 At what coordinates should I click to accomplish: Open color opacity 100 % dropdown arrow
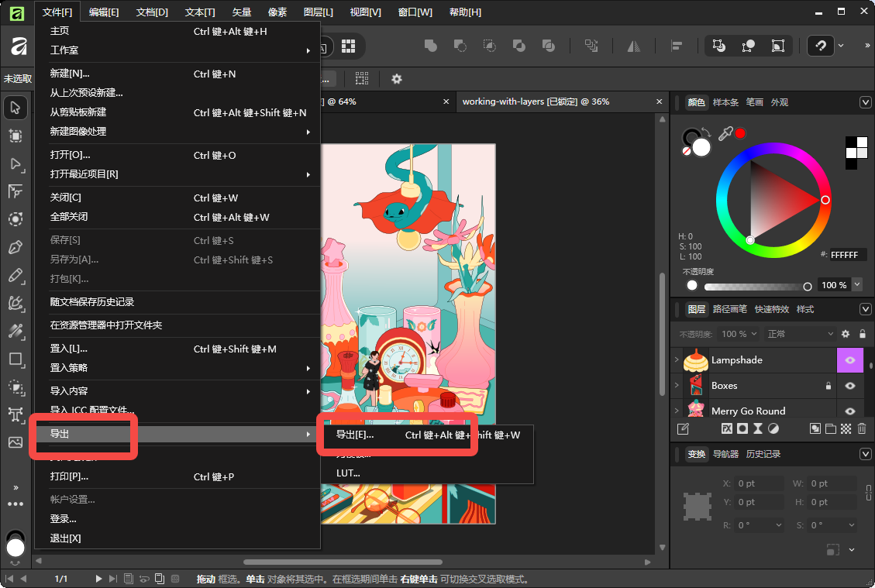click(x=857, y=284)
